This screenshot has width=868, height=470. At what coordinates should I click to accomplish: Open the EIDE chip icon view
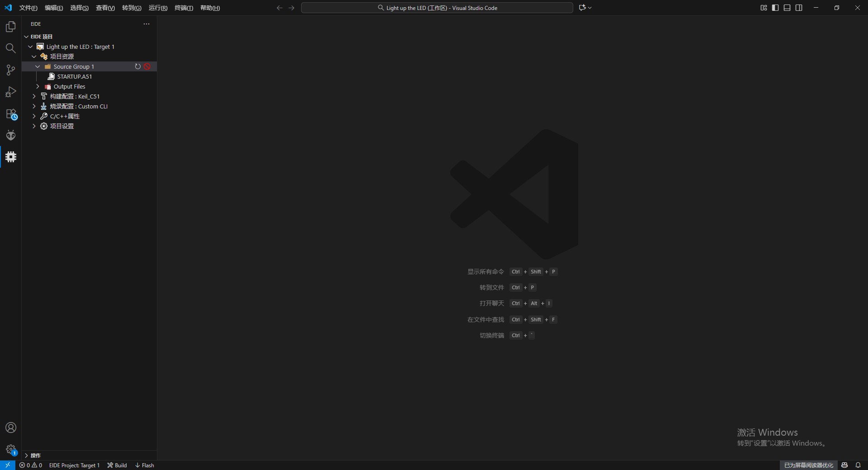pyautogui.click(x=11, y=157)
